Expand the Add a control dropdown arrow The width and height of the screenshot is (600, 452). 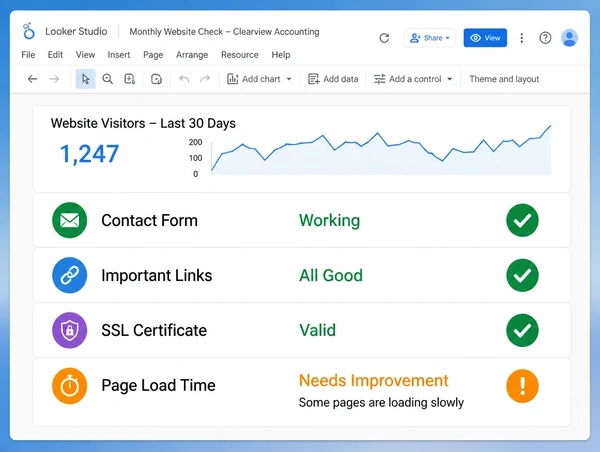(x=450, y=79)
